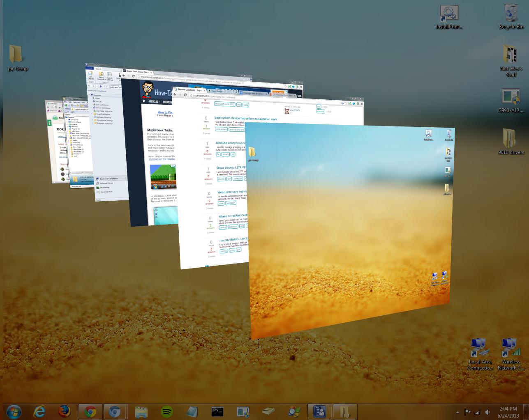Open the grey Chrome Canary taskbar button

[x=115, y=411]
